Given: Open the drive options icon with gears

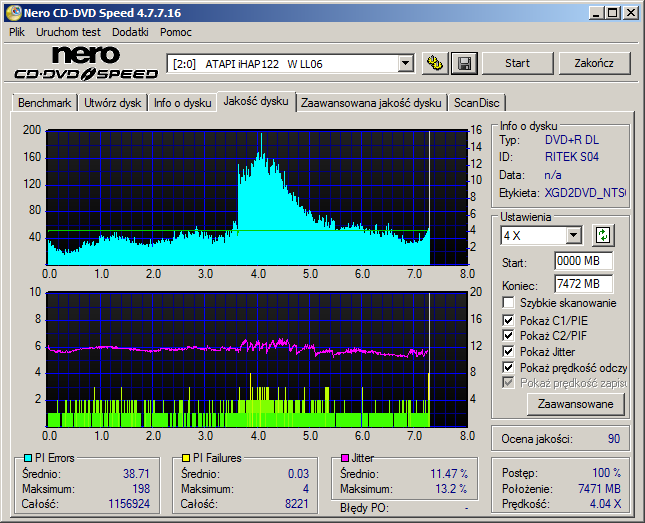Looking at the screenshot, I should pyautogui.click(x=435, y=63).
